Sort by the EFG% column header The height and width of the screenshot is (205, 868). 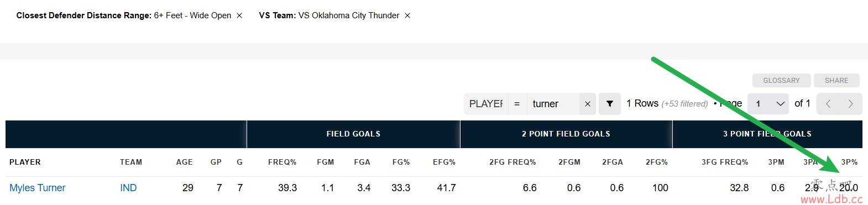(444, 162)
